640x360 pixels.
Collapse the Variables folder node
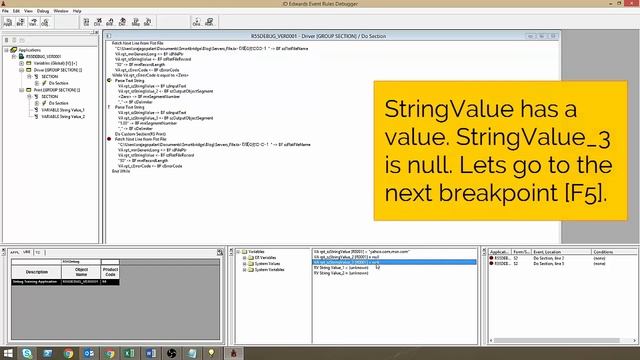coord(238,251)
